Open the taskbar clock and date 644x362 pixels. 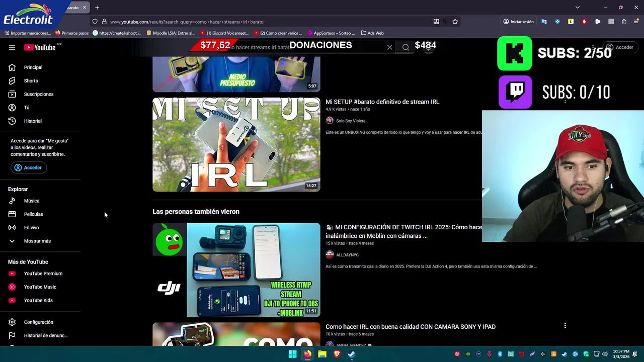[621, 354]
